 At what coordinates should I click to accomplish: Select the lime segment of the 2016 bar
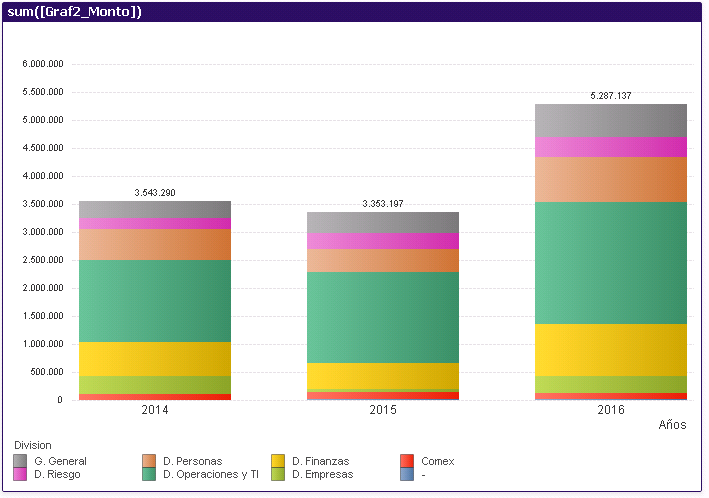(611, 384)
